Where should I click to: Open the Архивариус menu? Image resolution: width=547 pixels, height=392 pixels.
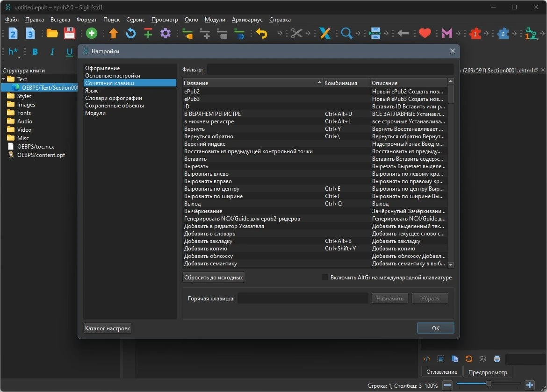coord(247,20)
